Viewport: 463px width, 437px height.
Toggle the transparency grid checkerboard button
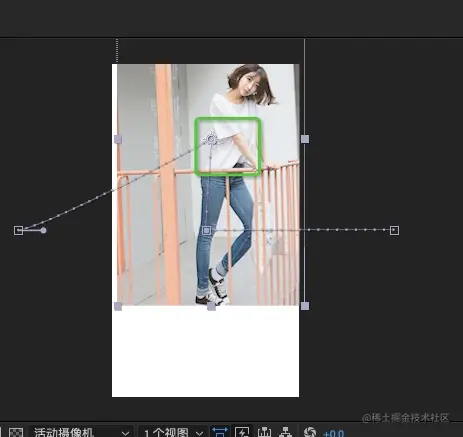pos(16,432)
